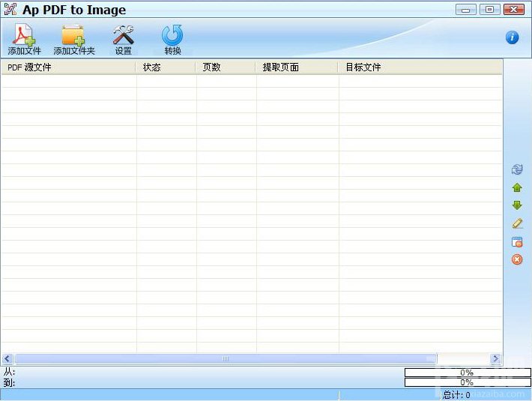
Task: Move item down with green down arrow
Action: 517,205
